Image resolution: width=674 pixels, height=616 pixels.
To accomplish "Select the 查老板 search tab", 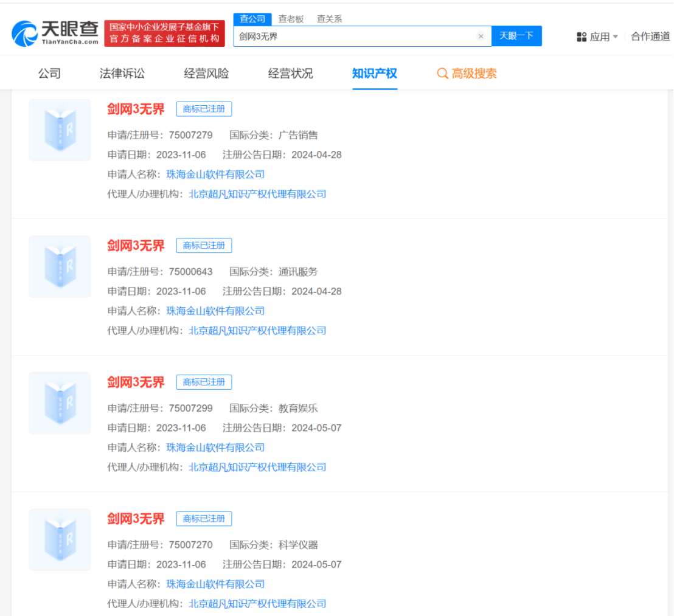I will tap(291, 19).
